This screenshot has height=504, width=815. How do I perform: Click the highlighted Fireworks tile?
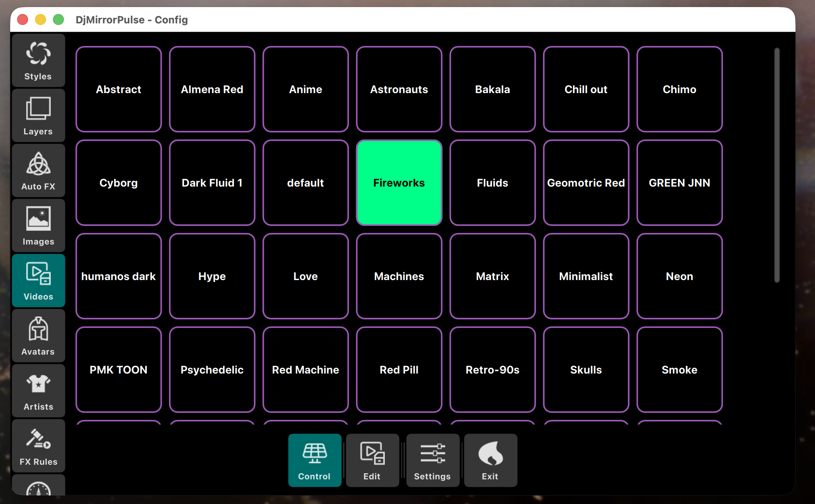tap(399, 183)
